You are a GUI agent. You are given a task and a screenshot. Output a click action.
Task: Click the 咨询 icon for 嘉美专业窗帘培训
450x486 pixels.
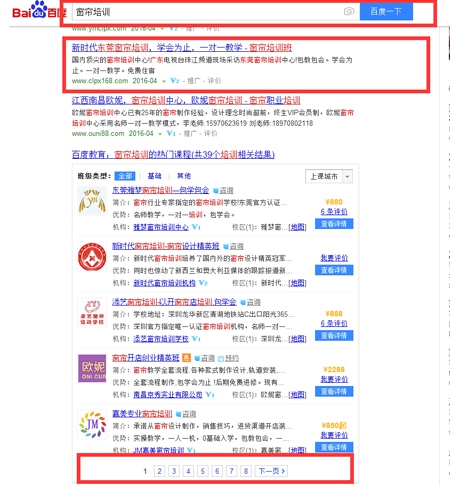(x=186, y=414)
